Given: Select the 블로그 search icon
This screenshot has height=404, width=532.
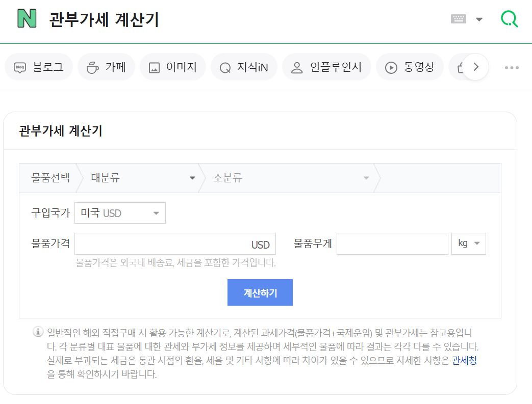Looking at the screenshot, I should coord(19,67).
